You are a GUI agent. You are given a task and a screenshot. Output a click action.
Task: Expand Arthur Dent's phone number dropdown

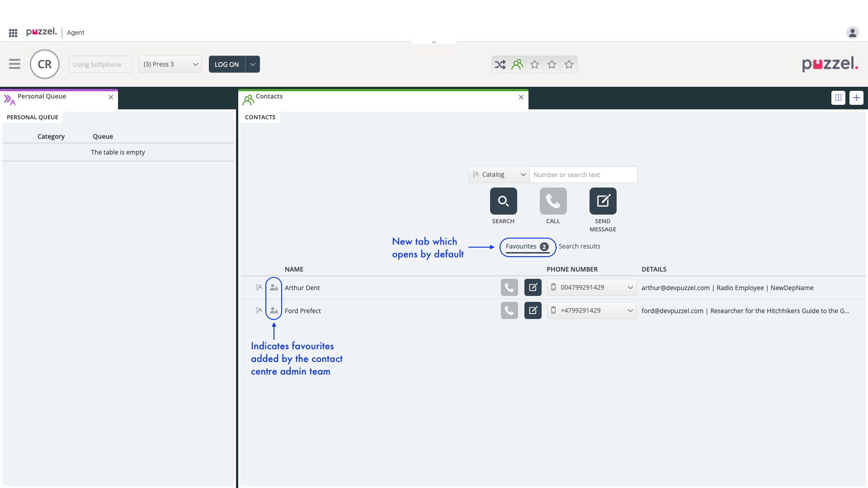(630, 287)
